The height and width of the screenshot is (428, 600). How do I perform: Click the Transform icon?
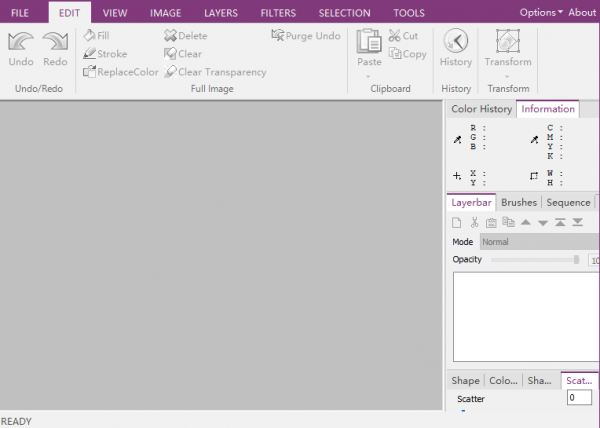pos(508,41)
